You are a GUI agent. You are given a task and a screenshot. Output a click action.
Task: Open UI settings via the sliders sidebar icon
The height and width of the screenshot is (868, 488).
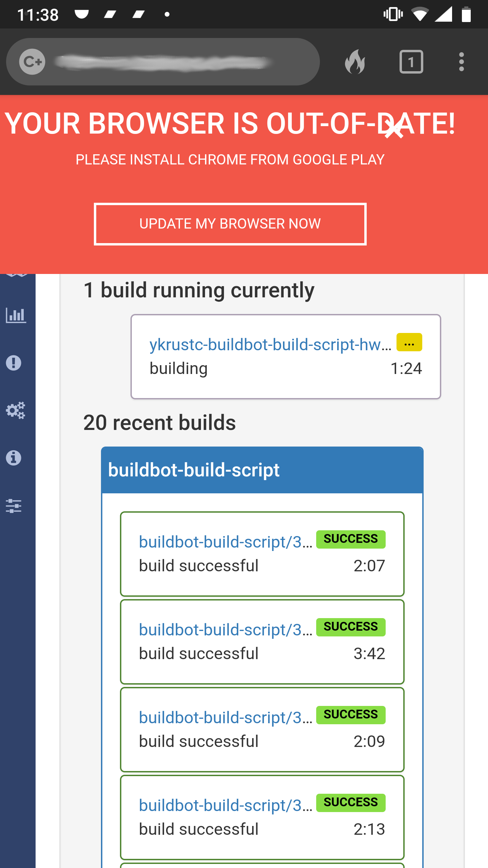(x=14, y=506)
